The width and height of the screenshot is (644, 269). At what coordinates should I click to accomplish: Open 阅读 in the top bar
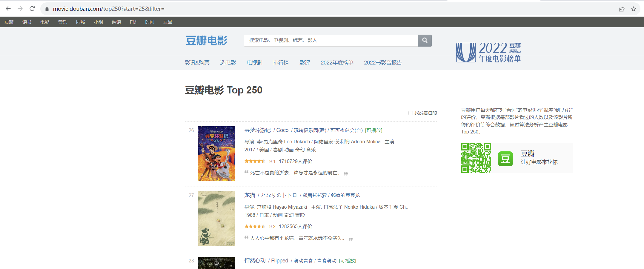click(116, 22)
